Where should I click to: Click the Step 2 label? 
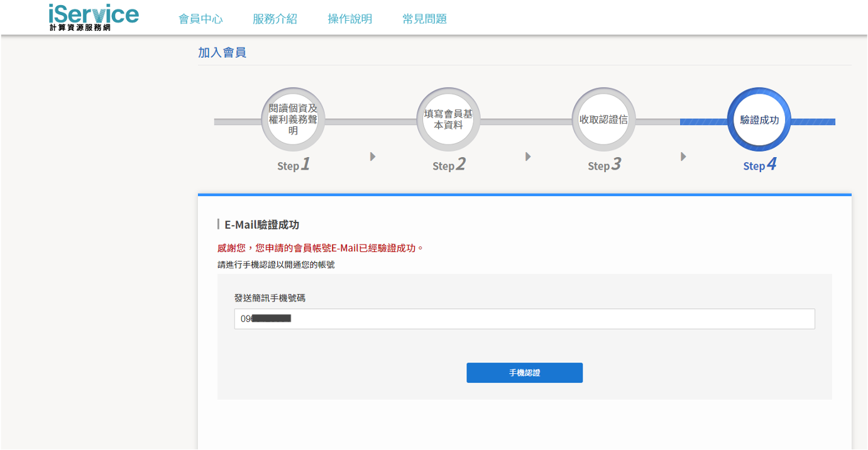click(448, 165)
